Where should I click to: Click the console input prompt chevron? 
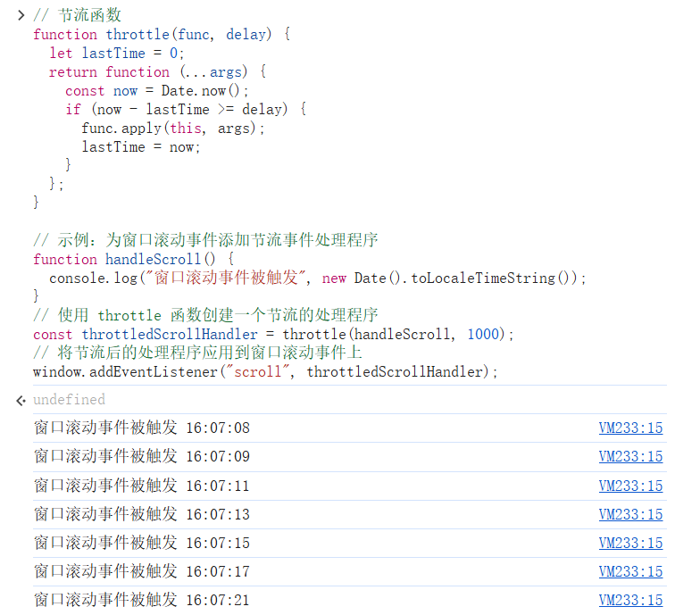click(x=21, y=15)
